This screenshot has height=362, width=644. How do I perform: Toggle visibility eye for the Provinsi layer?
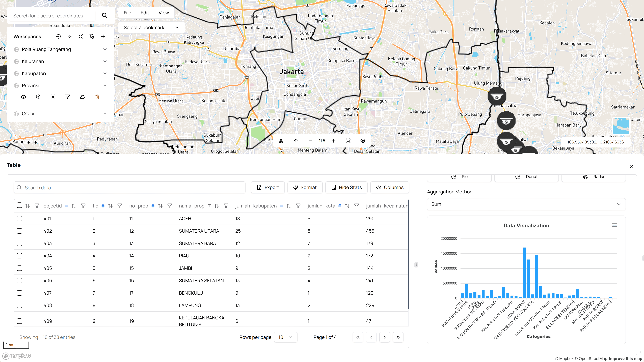(23, 97)
